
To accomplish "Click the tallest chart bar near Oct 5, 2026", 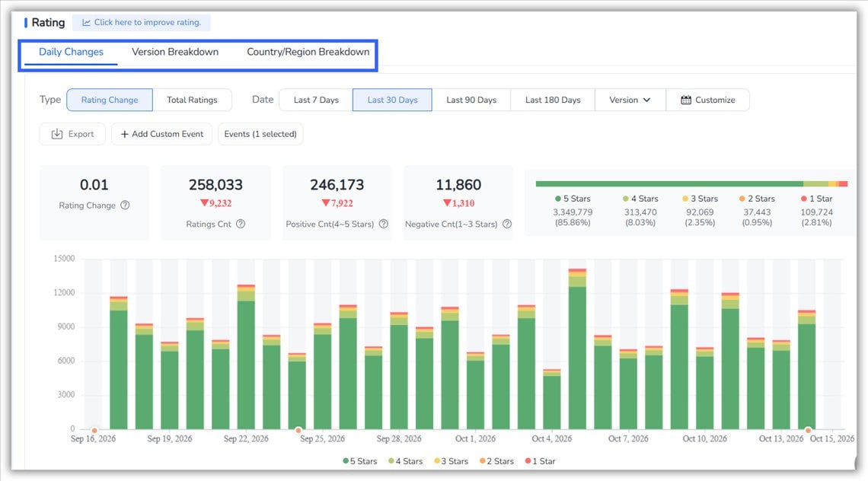I will (577, 349).
